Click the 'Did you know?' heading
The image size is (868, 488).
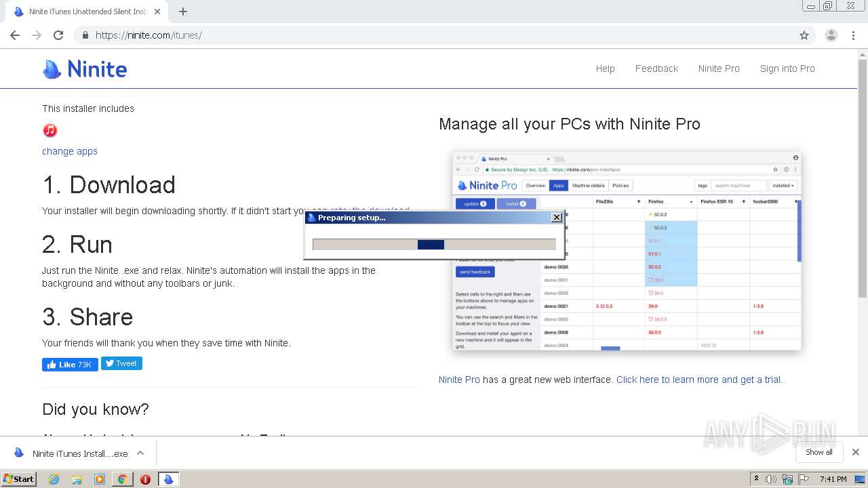96,409
